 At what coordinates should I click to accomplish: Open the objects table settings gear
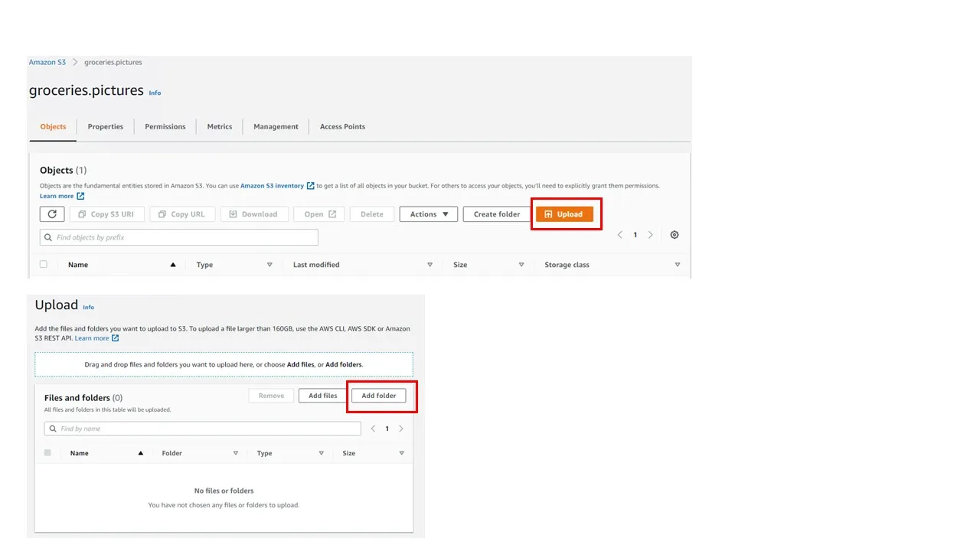(x=675, y=235)
